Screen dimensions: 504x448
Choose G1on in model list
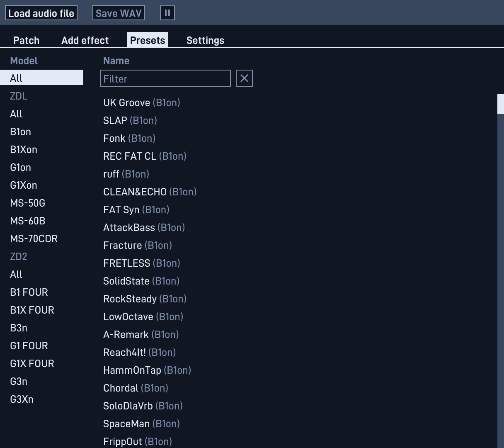click(41, 167)
